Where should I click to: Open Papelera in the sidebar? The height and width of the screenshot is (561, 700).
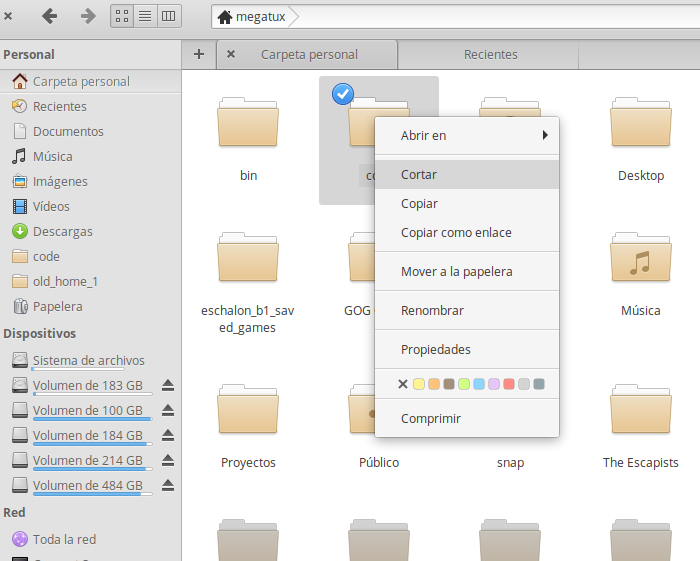coord(91,306)
